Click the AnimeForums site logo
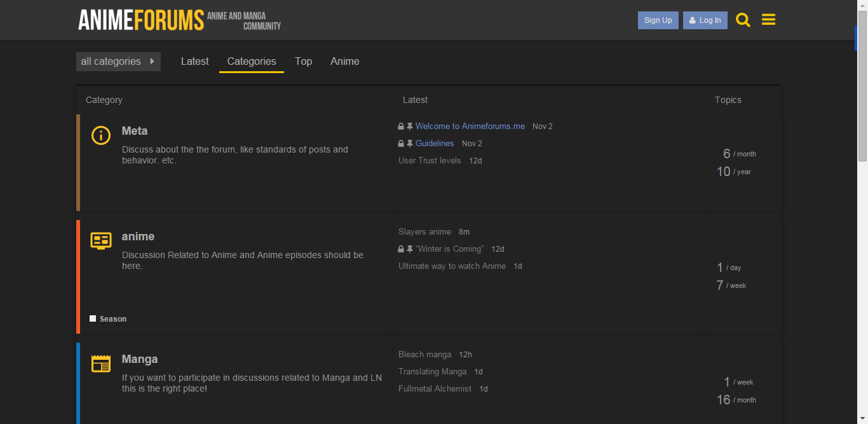 point(180,20)
